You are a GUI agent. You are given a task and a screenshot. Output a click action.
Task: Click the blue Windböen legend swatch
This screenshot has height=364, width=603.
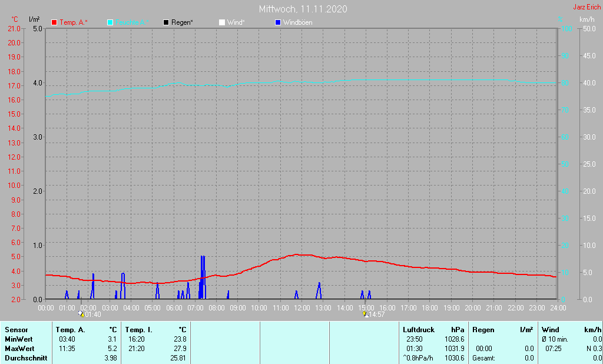(x=278, y=22)
